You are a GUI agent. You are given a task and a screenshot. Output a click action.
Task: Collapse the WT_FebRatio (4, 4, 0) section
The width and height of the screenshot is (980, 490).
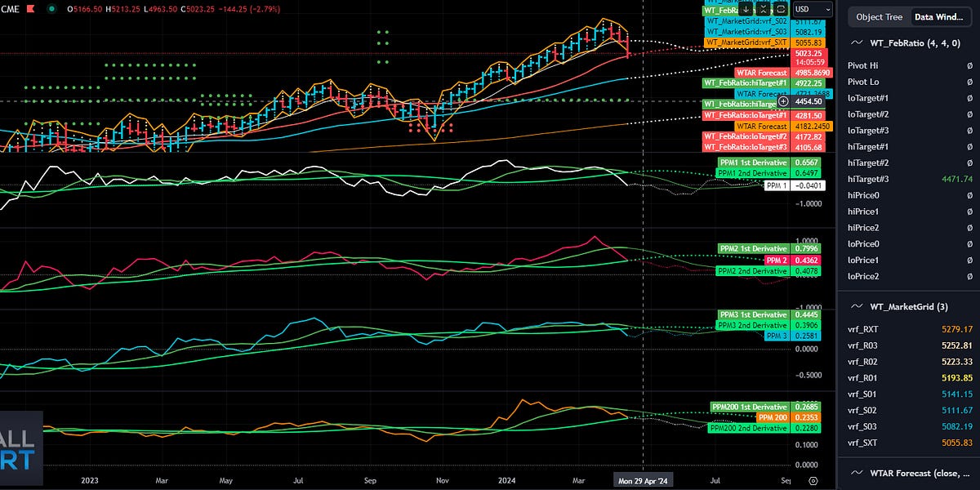coord(855,42)
